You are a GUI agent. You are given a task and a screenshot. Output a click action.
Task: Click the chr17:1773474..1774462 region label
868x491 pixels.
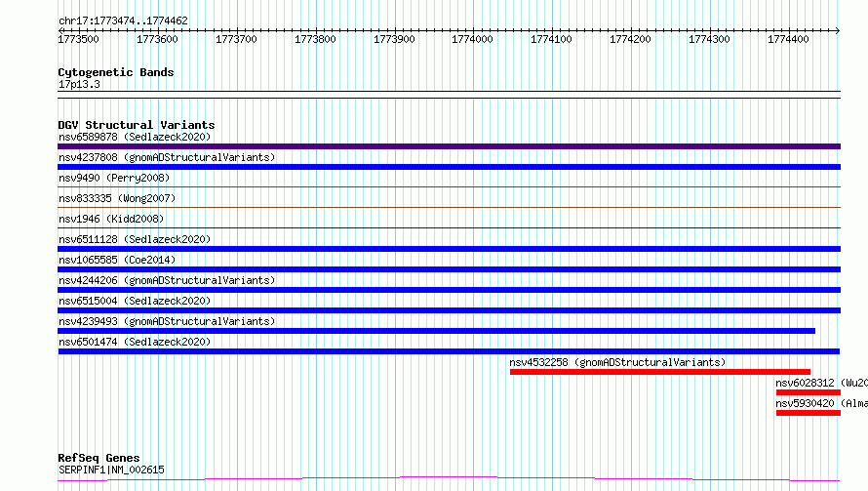pos(123,21)
